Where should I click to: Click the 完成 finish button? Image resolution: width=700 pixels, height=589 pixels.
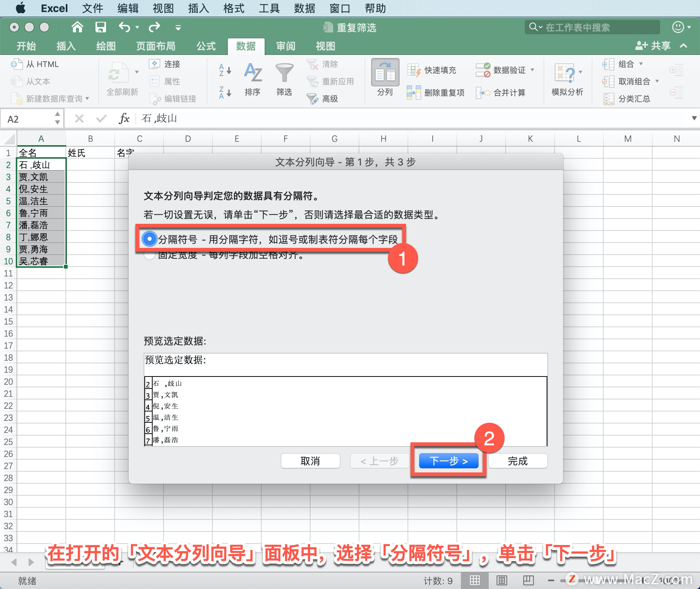click(x=518, y=461)
